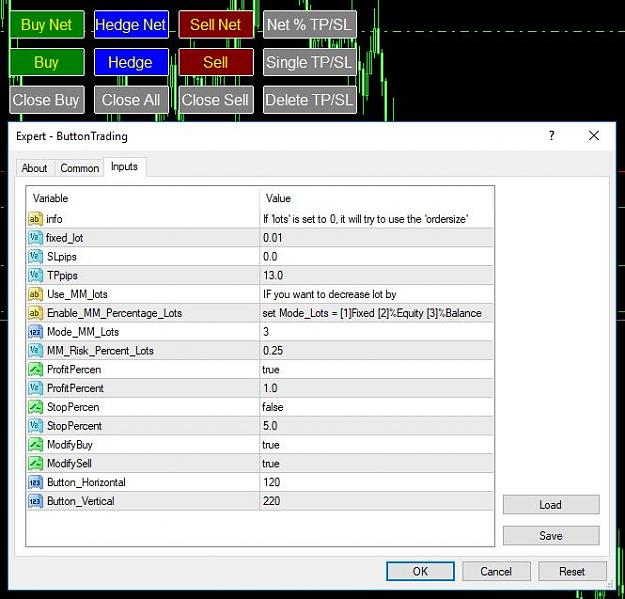Click the StopPercent double-type icon
Viewport: 625px width, 599px height.
click(35, 426)
